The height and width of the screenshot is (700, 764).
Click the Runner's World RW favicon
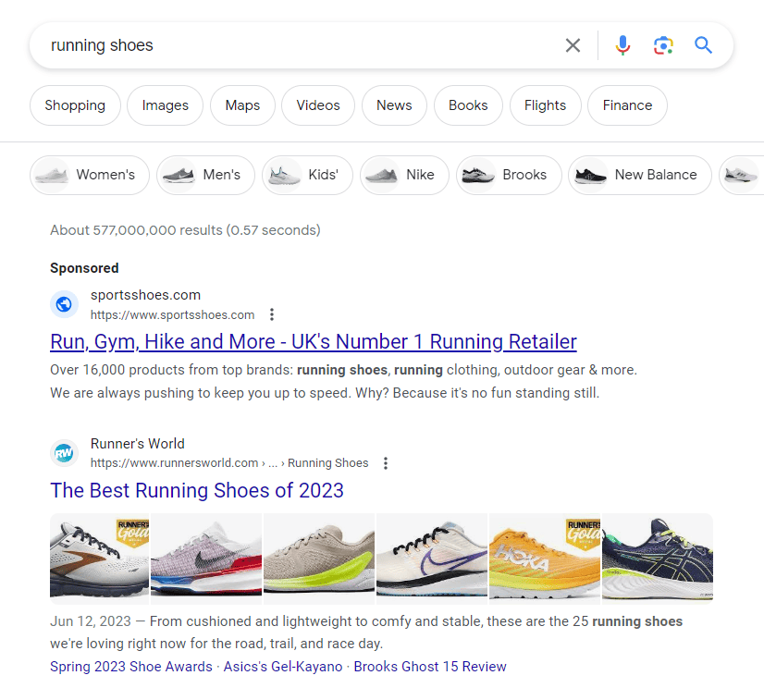point(64,453)
